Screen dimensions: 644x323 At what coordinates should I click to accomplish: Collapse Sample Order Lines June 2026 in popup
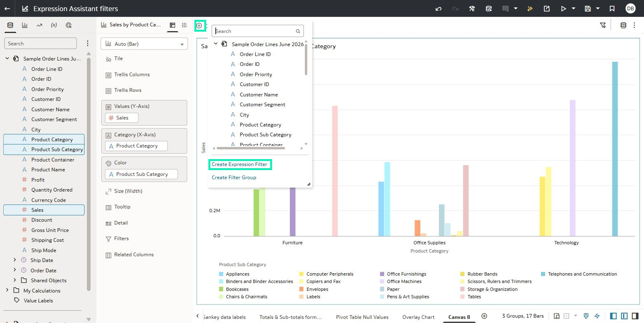tap(215, 44)
